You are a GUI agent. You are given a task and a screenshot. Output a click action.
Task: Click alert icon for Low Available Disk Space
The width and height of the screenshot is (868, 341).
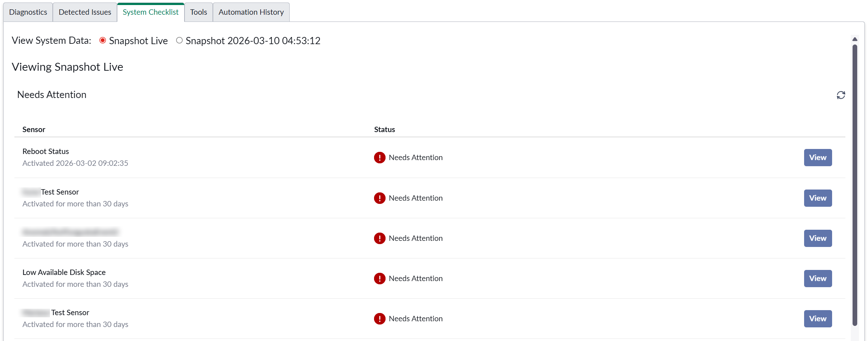coord(379,279)
